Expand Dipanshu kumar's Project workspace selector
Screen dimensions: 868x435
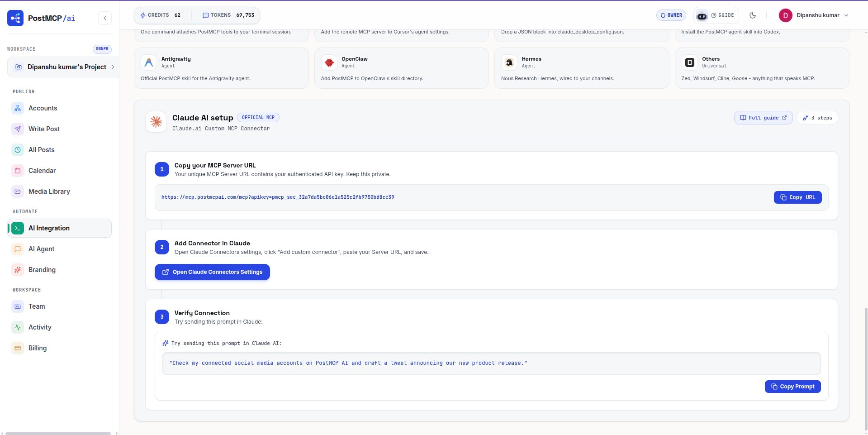(63, 67)
